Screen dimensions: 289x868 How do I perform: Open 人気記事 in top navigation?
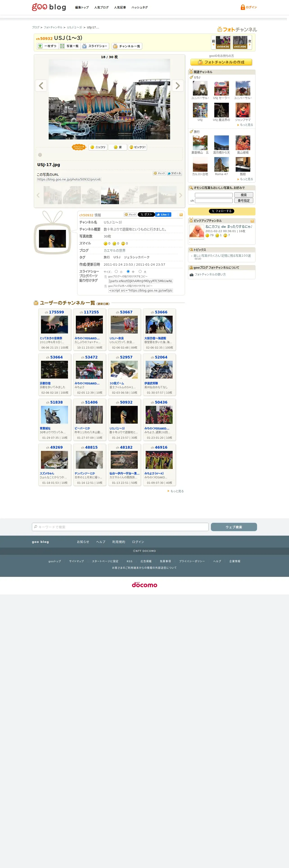120,7
